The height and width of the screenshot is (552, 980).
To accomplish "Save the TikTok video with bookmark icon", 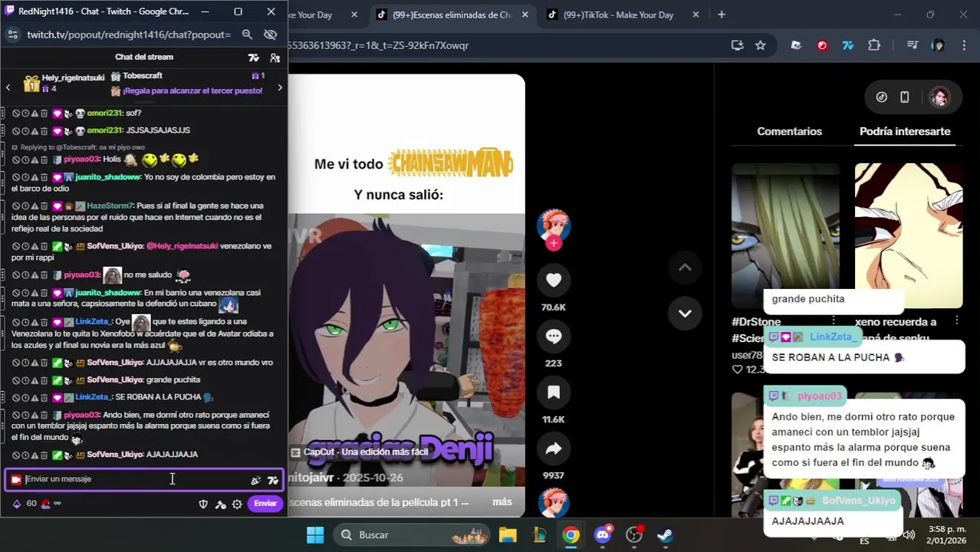I will point(554,393).
